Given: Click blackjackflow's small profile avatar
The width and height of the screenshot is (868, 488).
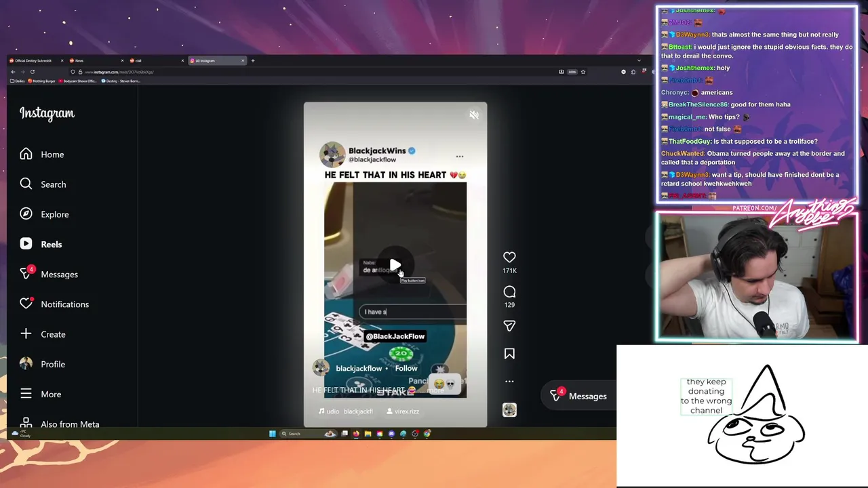Looking at the screenshot, I should click(x=321, y=368).
